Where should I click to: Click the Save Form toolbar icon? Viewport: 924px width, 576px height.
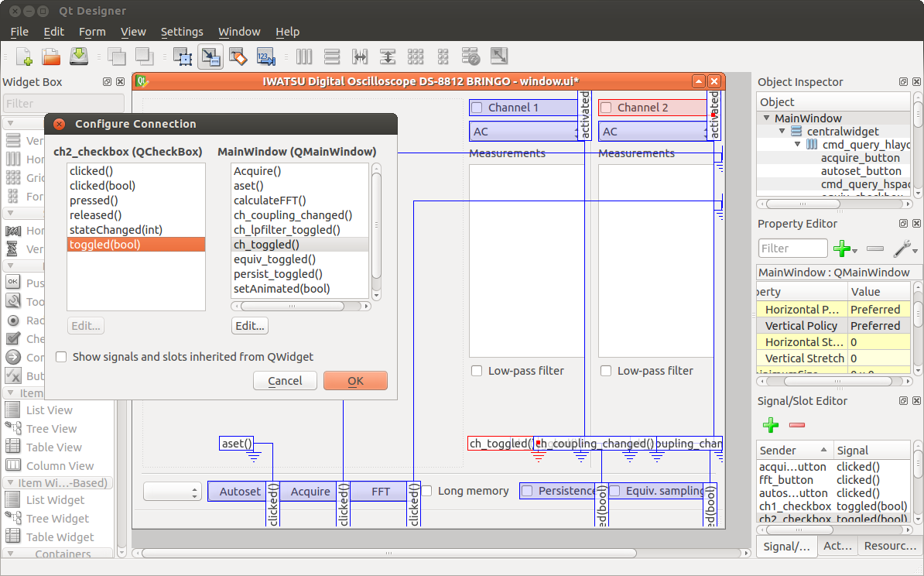point(79,57)
